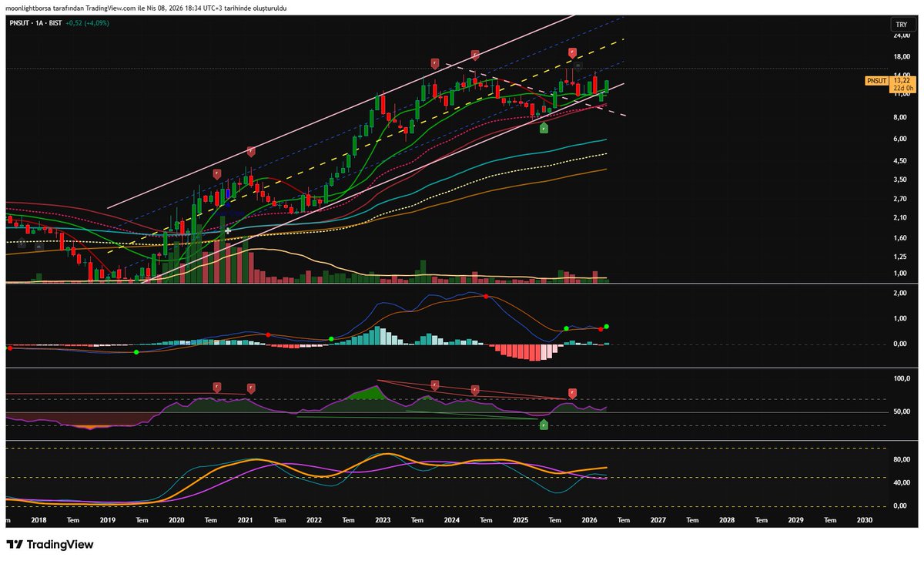
Task: Click the +0,52 (+4,09%) change value
Action: (x=88, y=23)
